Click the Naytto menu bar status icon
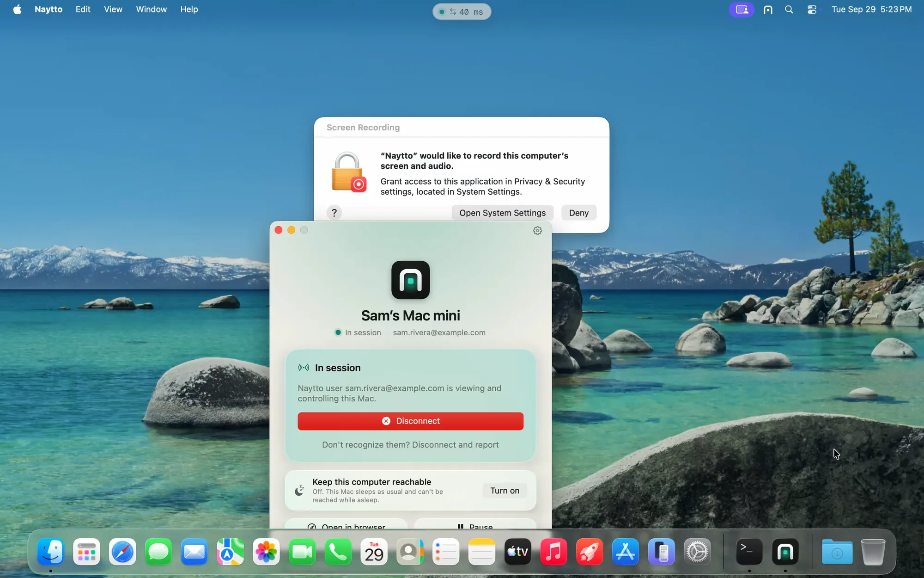The image size is (924, 578). point(768,9)
